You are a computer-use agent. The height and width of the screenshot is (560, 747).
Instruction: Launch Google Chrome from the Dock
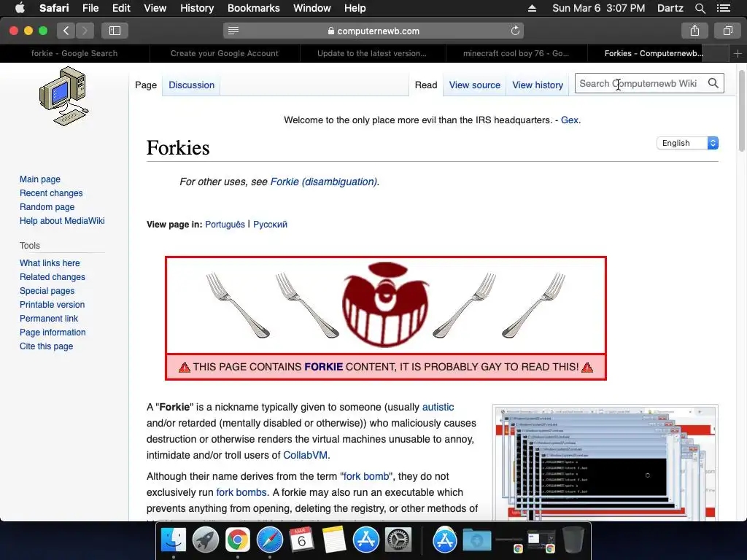pyautogui.click(x=238, y=540)
